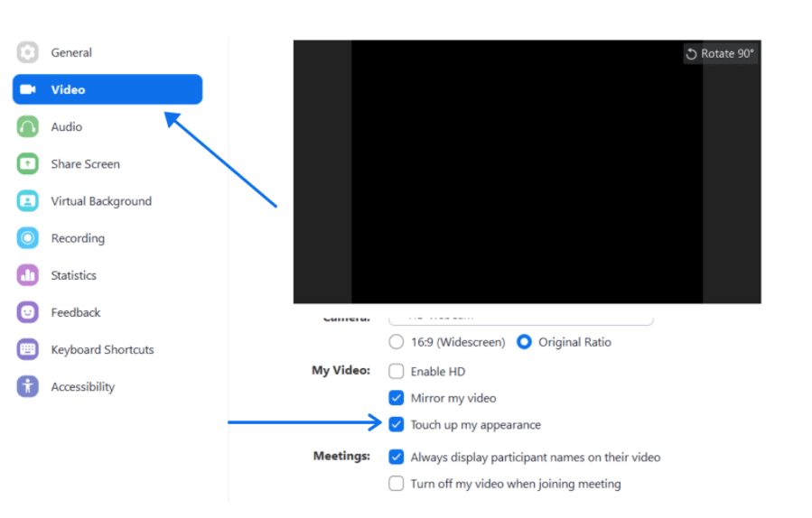The width and height of the screenshot is (812, 518).
Task: Switch to Keyboard Shortcuts tab label
Action: coord(103,350)
